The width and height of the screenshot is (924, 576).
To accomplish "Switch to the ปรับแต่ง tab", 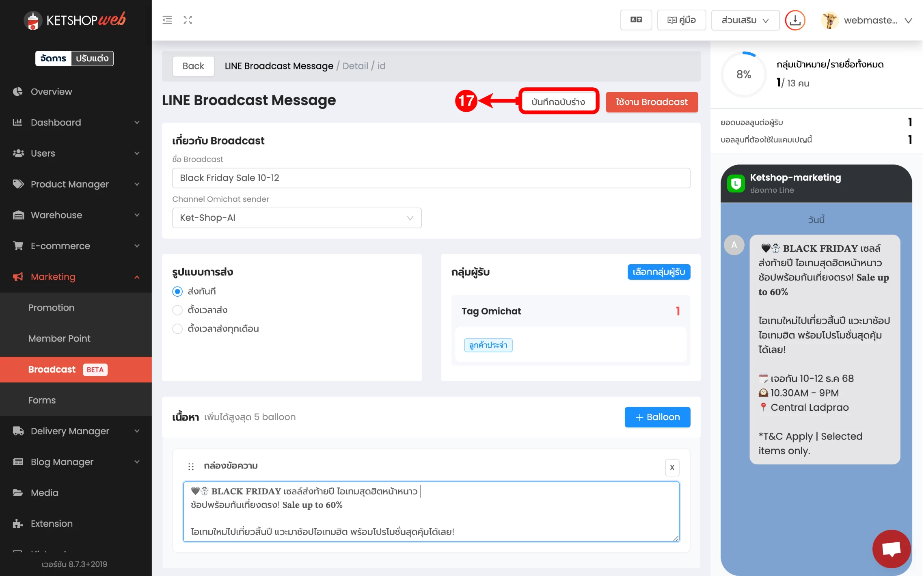I will coord(92,58).
